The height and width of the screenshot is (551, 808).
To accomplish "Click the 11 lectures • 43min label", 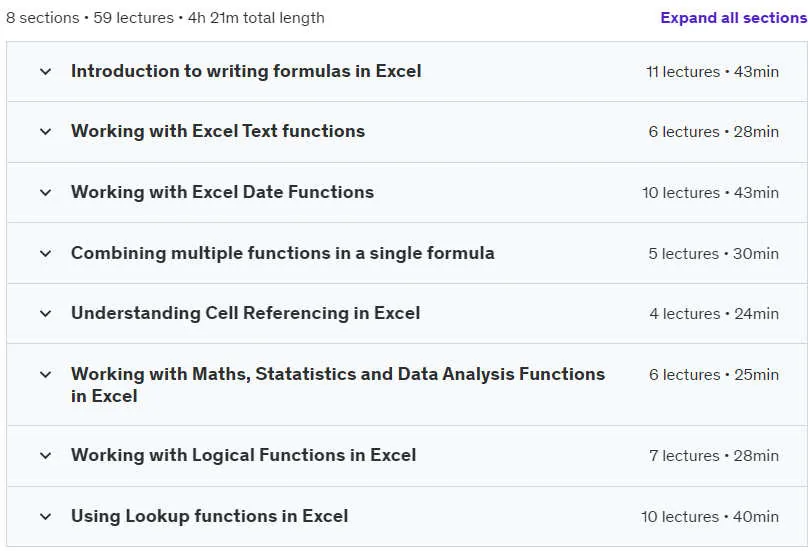I will pyautogui.click(x=712, y=72).
